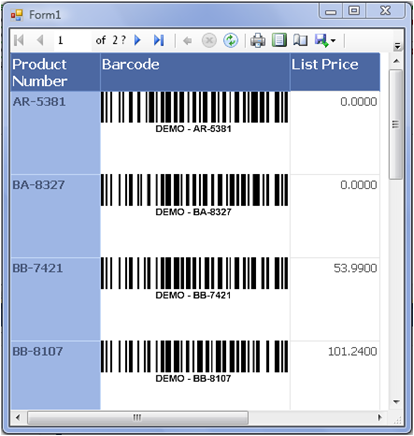
Task: Expand the toolbar overflow options
Action: coord(397,46)
